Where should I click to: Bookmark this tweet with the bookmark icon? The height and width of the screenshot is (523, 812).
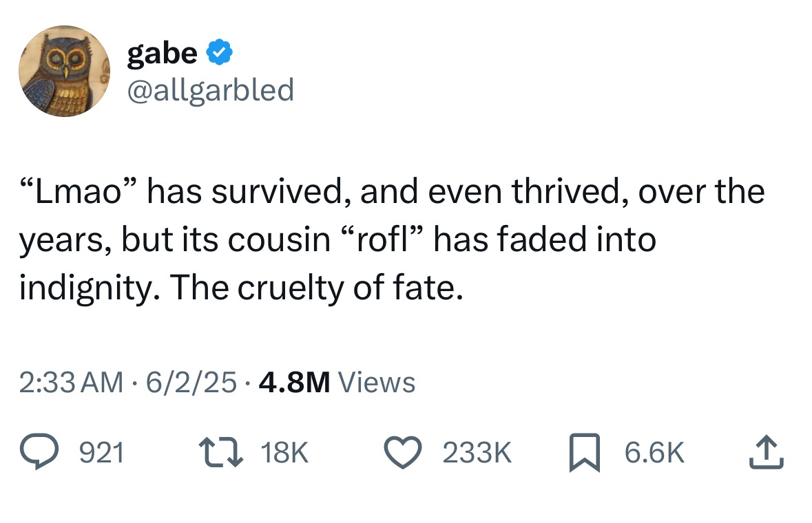point(585,453)
